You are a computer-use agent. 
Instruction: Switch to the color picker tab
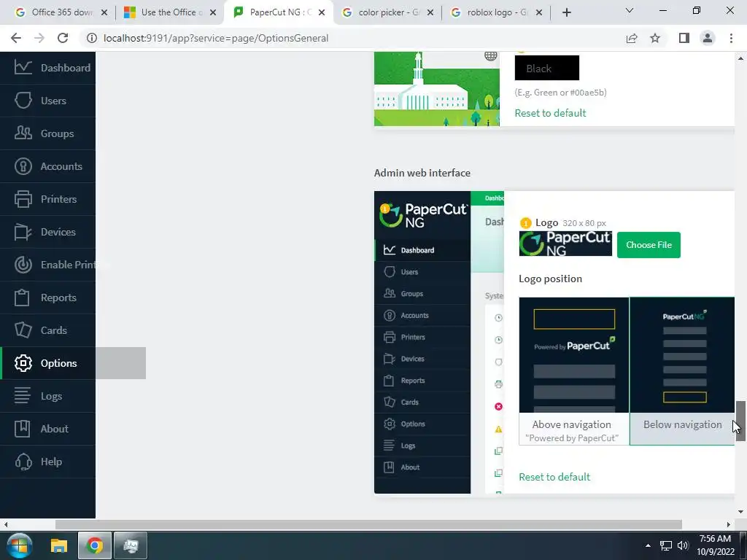pyautogui.click(x=388, y=12)
